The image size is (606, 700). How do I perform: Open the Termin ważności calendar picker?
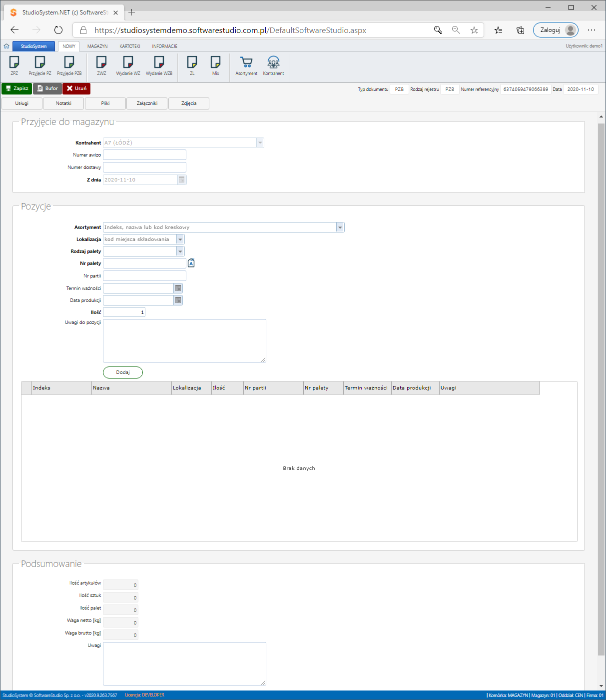pyautogui.click(x=178, y=288)
